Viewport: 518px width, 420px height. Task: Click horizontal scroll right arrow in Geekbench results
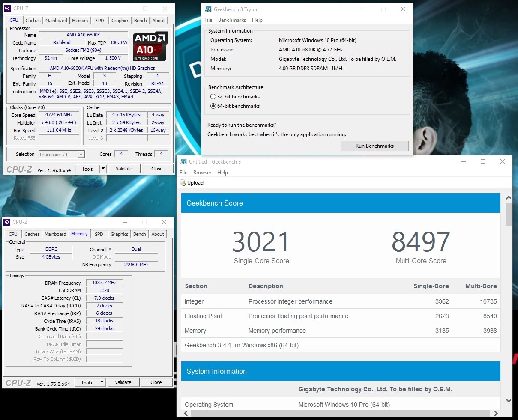click(x=496, y=414)
